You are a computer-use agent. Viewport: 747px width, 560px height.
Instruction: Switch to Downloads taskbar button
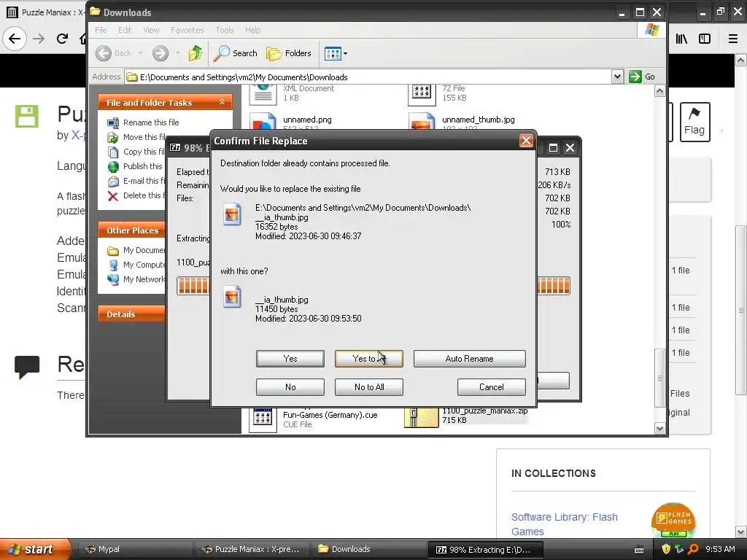(368, 549)
